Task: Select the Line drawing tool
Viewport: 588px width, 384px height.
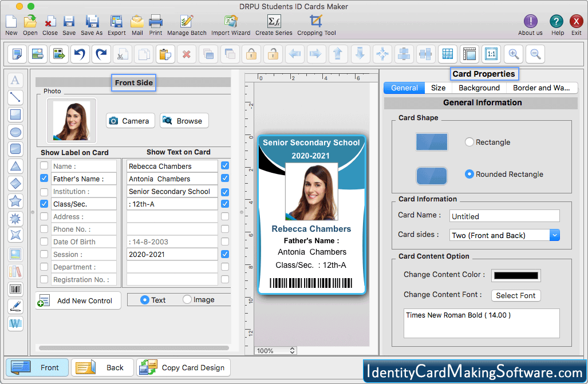Action: (15, 97)
